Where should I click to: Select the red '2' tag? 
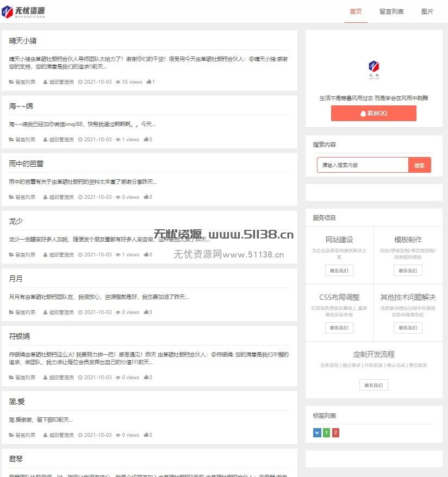click(x=335, y=432)
